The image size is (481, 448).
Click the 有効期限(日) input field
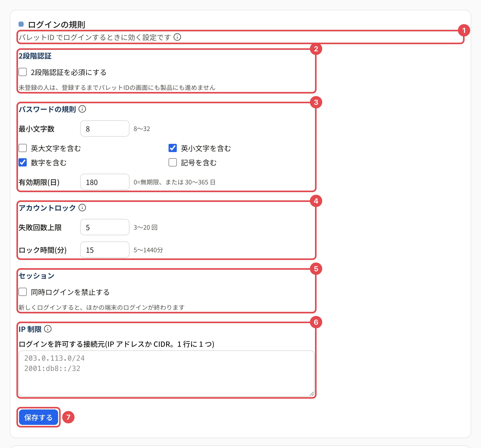(105, 182)
